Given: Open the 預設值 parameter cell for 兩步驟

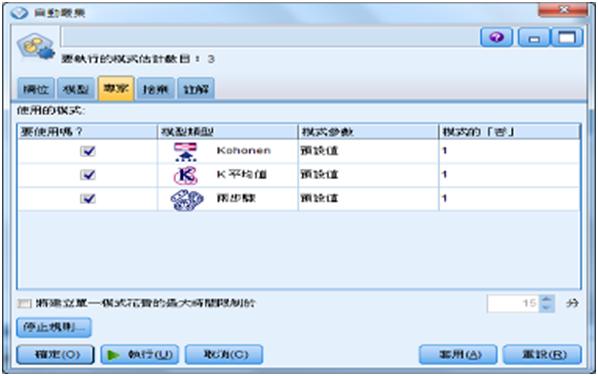Looking at the screenshot, I should [x=368, y=198].
